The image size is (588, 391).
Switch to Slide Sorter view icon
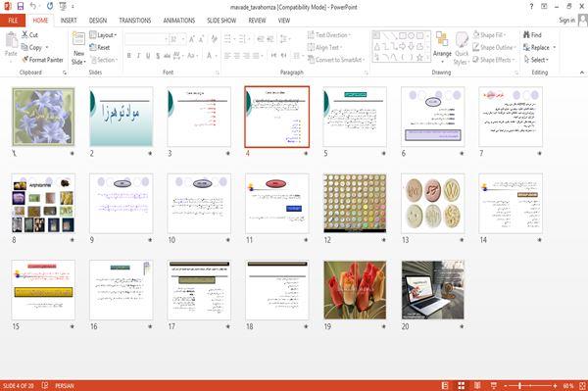pyautogui.click(x=462, y=385)
